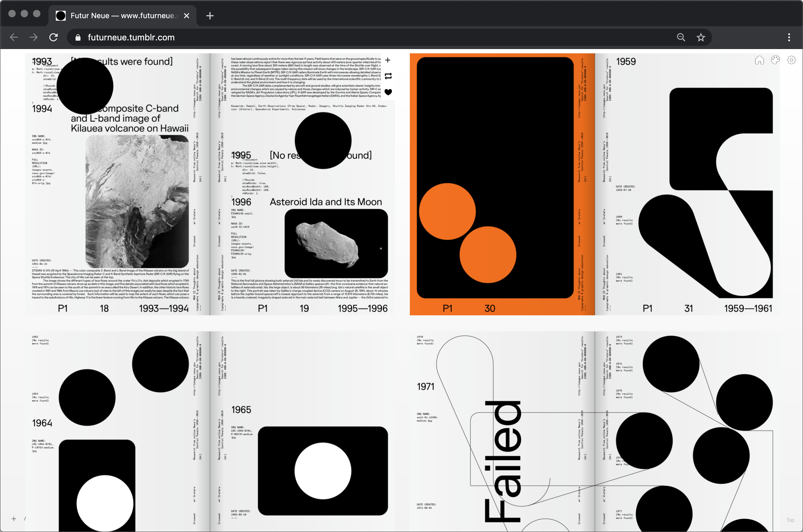This screenshot has height=532, width=803.
Task: Open the Asteroid Ida image
Action: coord(336,243)
